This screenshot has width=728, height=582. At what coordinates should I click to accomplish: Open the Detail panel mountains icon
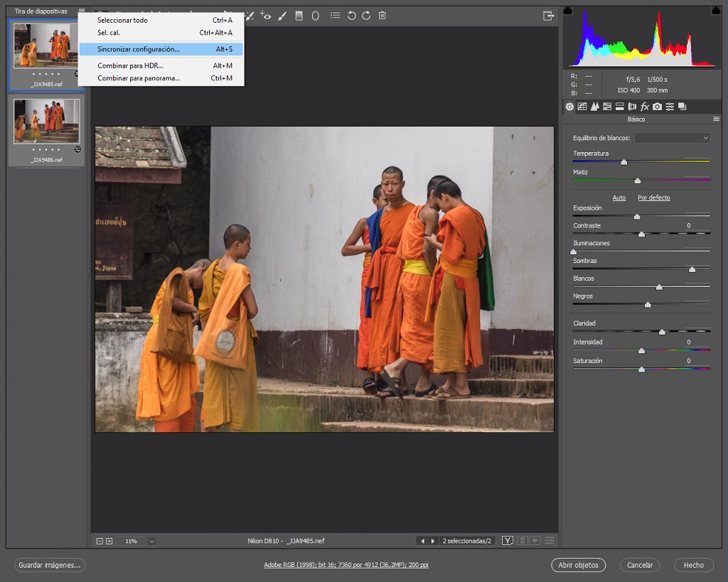pos(595,107)
